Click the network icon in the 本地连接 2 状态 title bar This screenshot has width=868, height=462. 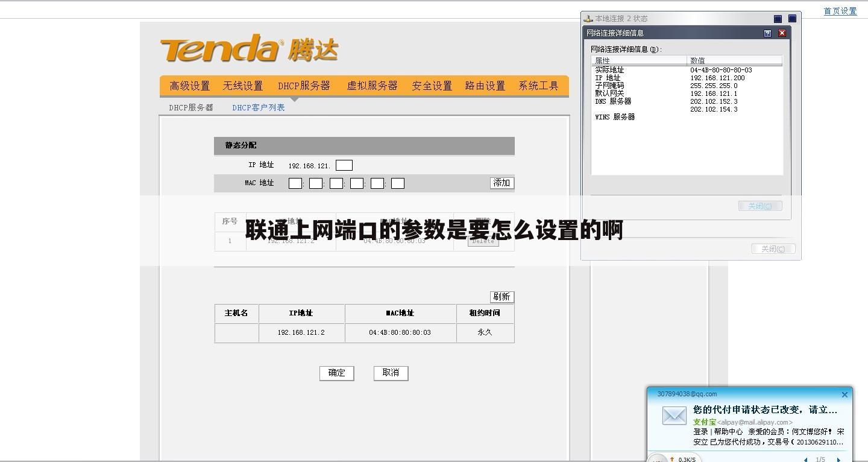[588, 19]
